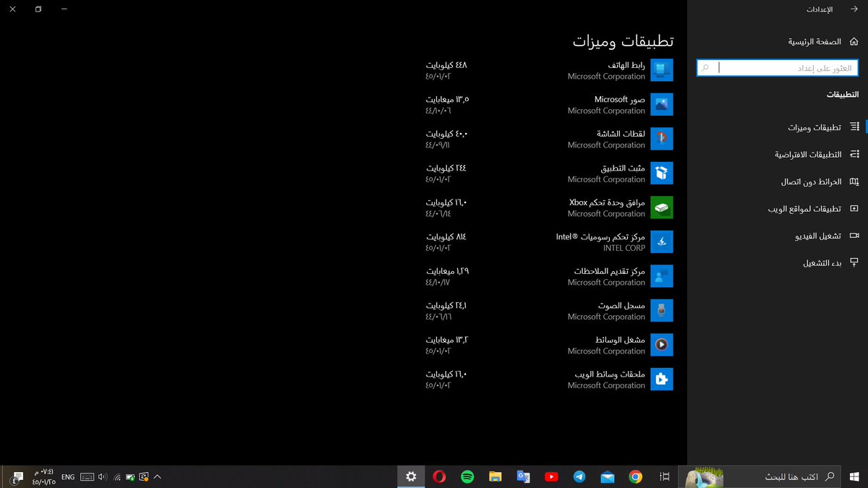Select the Feedback Hub (مركز تقديم الملاحظات) icon
The image size is (868, 488).
click(x=662, y=276)
